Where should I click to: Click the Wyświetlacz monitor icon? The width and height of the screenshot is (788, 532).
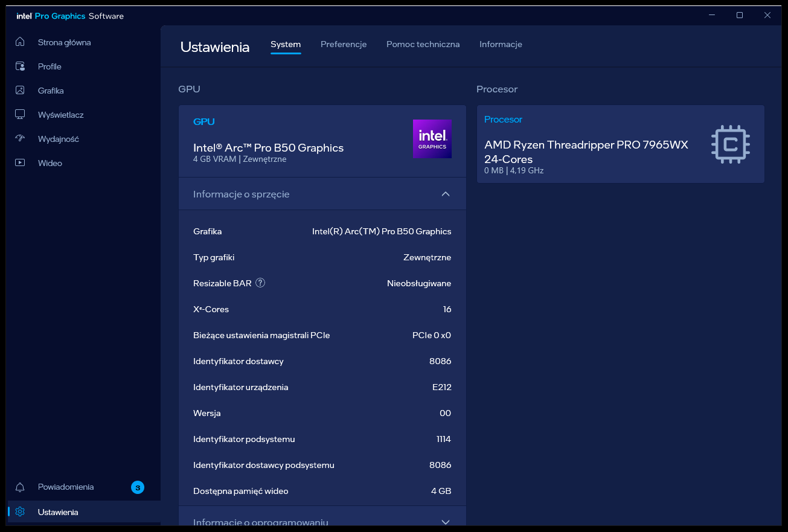(20, 115)
